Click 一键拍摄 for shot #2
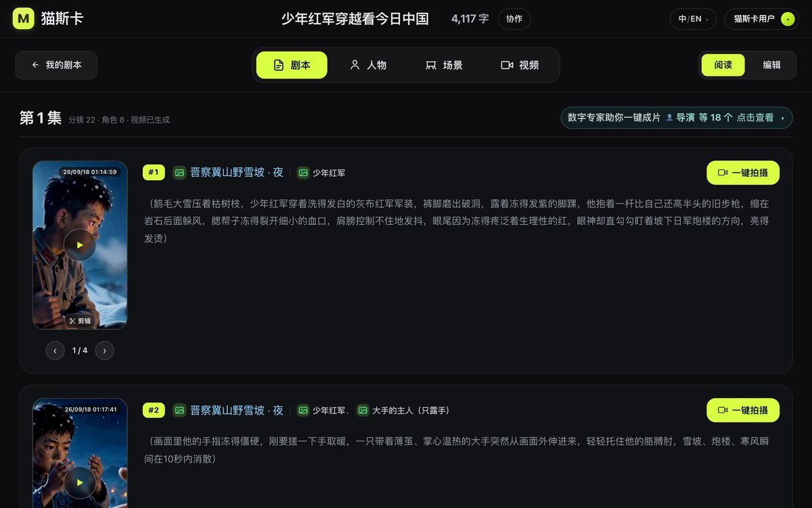Screen dimensions: 812x508 (743, 410)
